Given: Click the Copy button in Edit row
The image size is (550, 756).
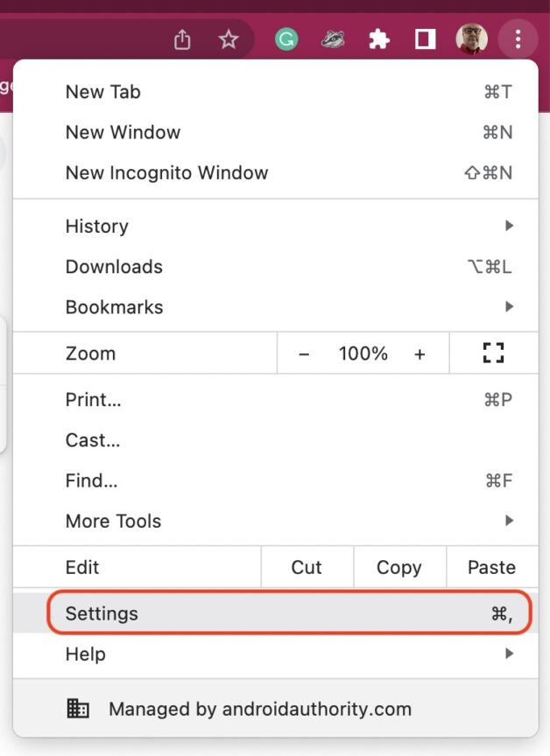Looking at the screenshot, I should [399, 567].
